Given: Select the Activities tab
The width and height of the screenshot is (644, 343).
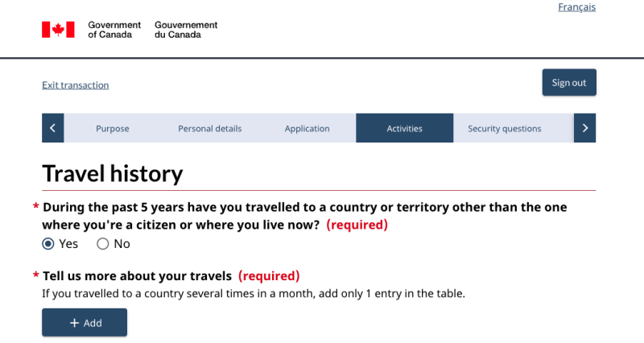Looking at the screenshot, I should point(405,129).
